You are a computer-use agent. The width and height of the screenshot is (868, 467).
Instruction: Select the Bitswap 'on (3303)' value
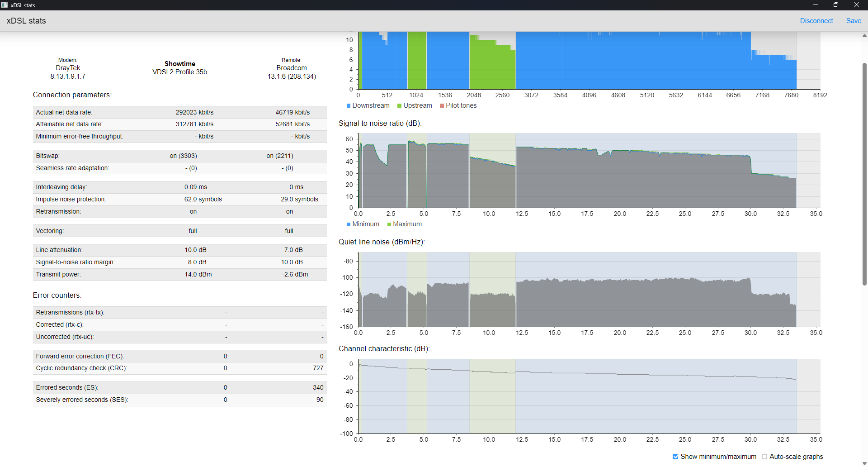coord(183,156)
